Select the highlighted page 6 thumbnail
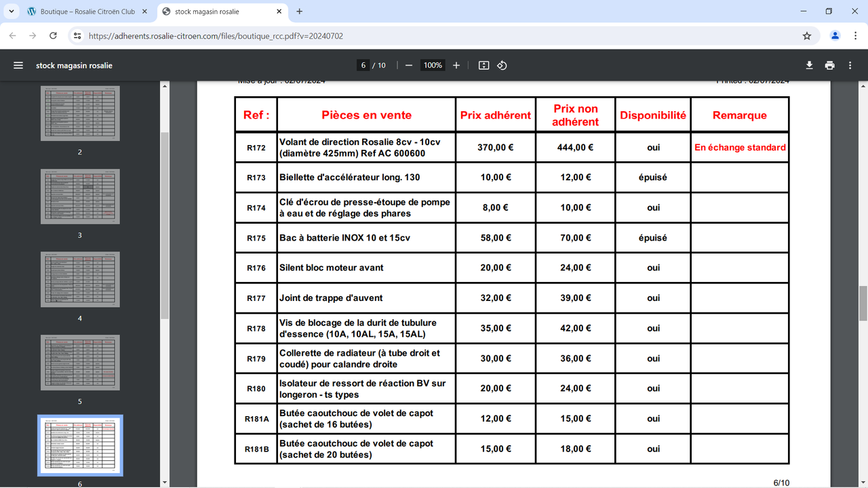The height and width of the screenshot is (488, 868). (x=80, y=445)
